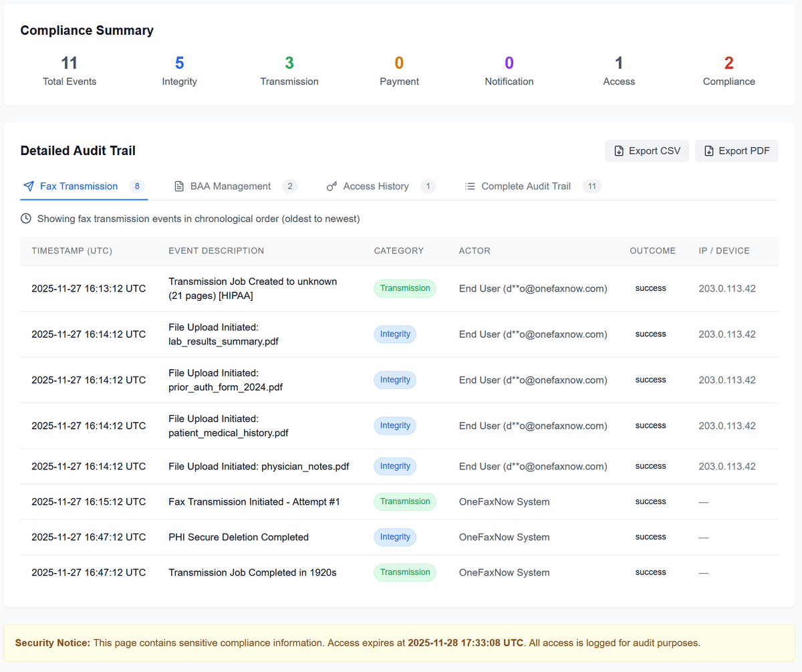802x672 pixels.
Task: Click the Export PDF button
Action: coord(737,150)
